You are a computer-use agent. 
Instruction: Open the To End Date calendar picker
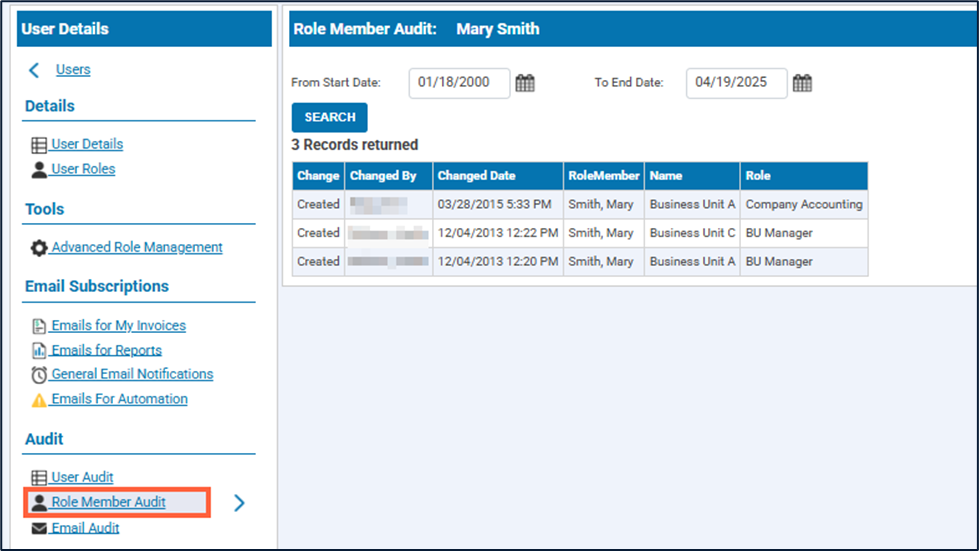802,83
